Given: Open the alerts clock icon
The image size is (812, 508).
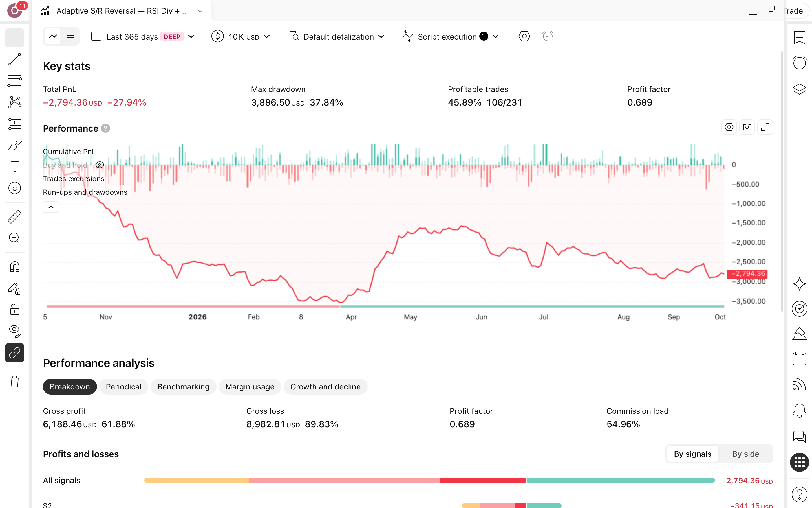Looking at the screenshot, I should 799,62.
